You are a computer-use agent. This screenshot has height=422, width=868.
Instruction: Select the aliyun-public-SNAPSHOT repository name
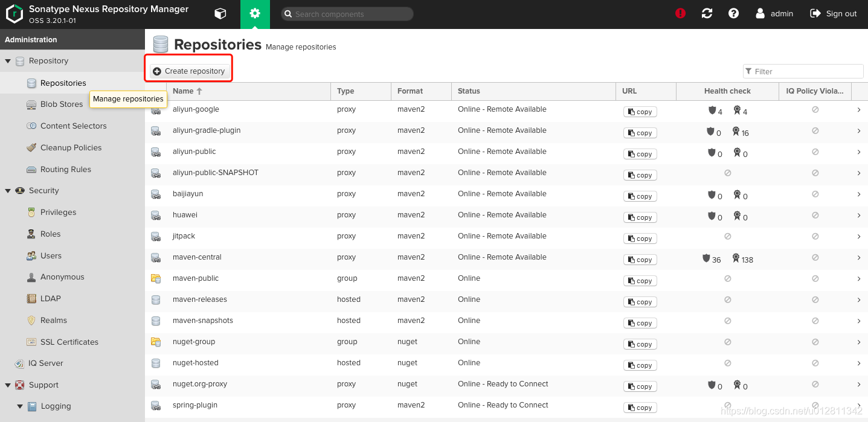(216, 173)
